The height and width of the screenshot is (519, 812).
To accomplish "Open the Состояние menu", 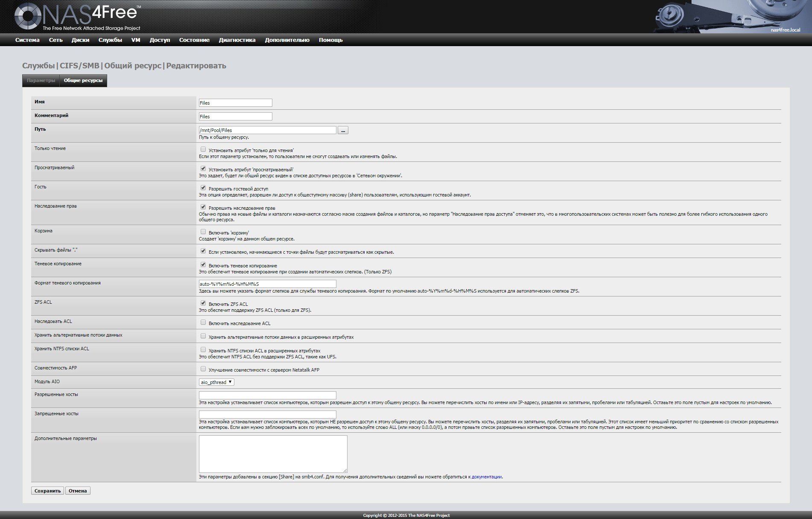I will (194, 40).
